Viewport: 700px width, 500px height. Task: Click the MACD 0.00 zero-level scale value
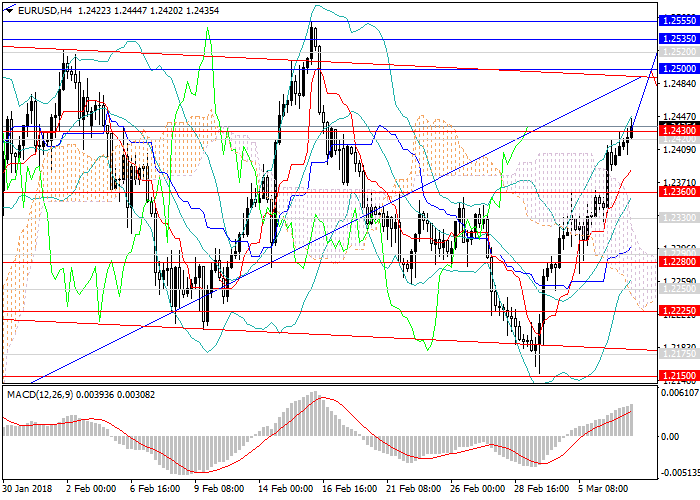(x=670, y=437)
